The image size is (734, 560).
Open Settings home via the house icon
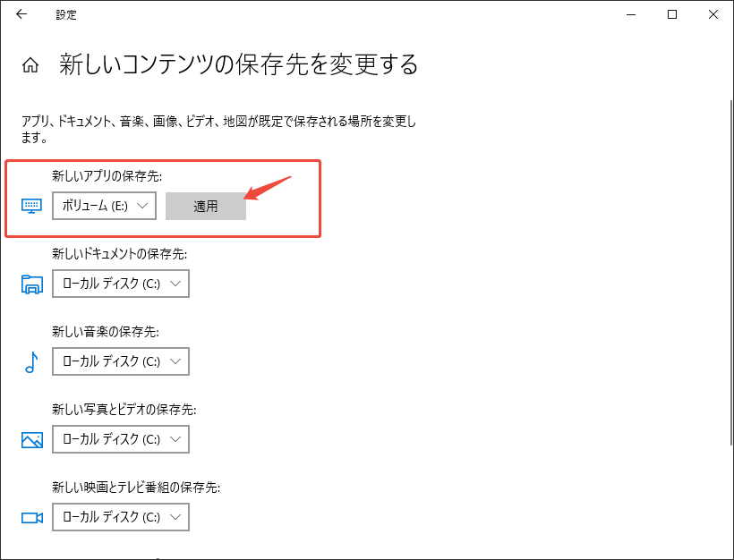coord(30,65)
